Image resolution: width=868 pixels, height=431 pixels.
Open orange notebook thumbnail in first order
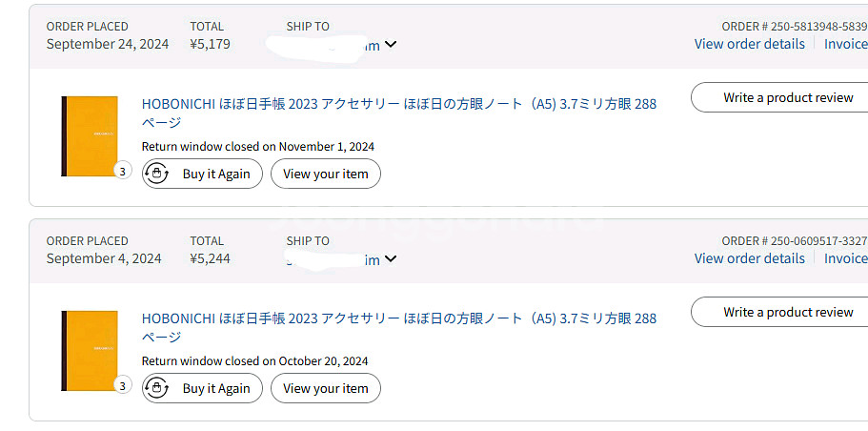click(x=90, y=136)
